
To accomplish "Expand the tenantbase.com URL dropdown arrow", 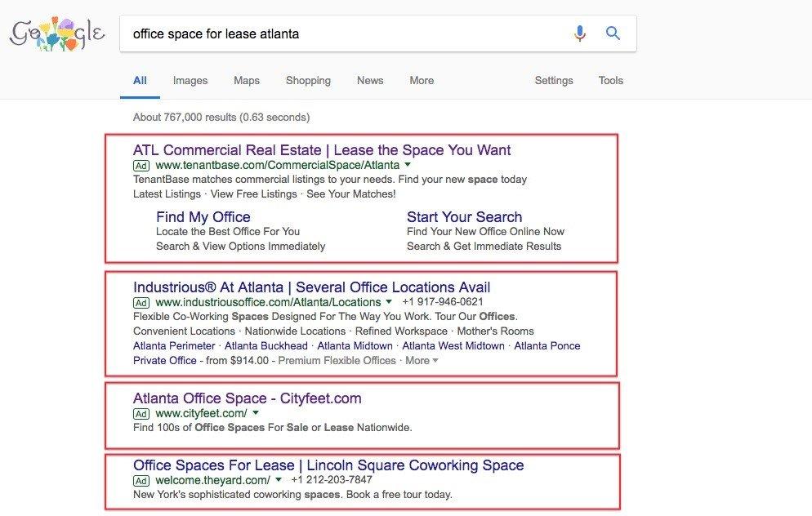I will click(x=406, y=165).
